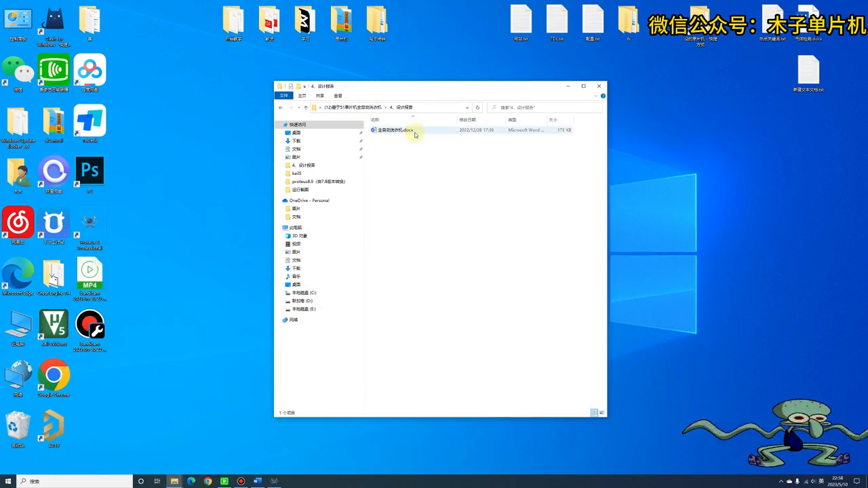This screenshot has height=488, width=868.
Task: Open the Recycle Bin icon on the desktop
Action: (18, 426)
